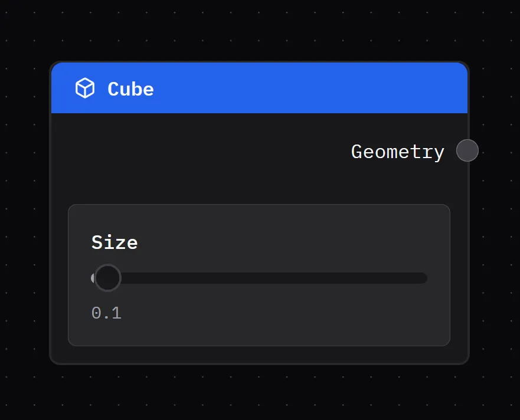
Task: Click the dotted grid canvas background
Action: [x=260, y=395]
